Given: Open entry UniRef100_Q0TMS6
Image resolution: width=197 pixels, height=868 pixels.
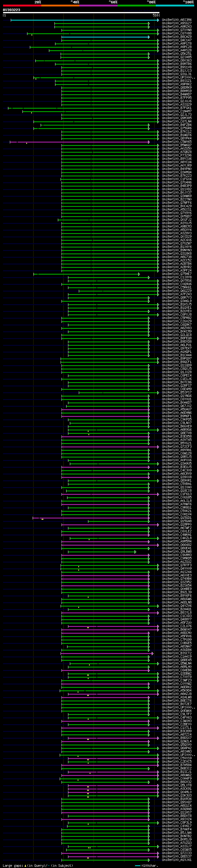Looking at the screenshot, I should [177, 281].
